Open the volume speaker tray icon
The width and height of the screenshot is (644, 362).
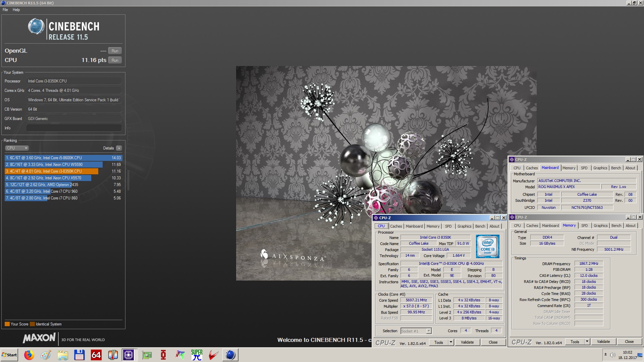[x=612, y=355]
